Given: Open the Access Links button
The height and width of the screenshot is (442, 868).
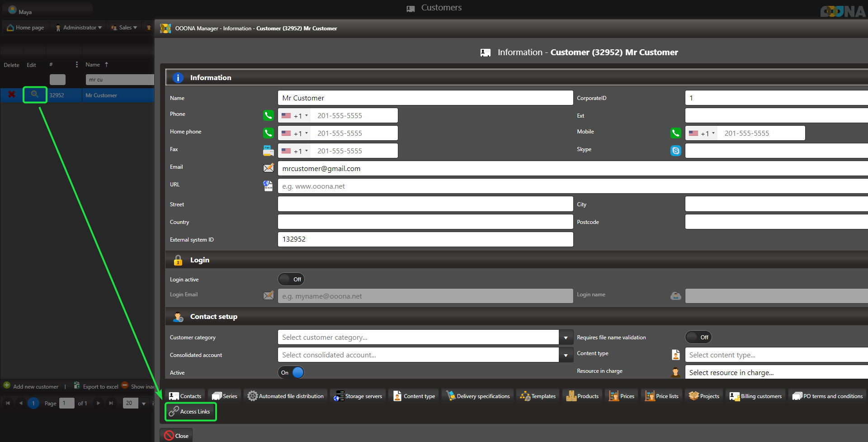Looking at the screenshot, I should [x=190, y=412].
